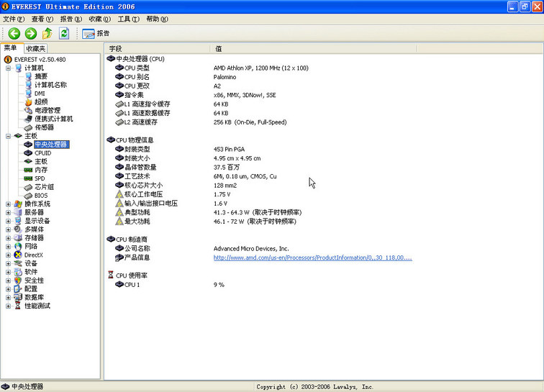Viewport: 544px width, 392px height.
Task: Open the 查看(V) menu
Action: tap(42, 19)
